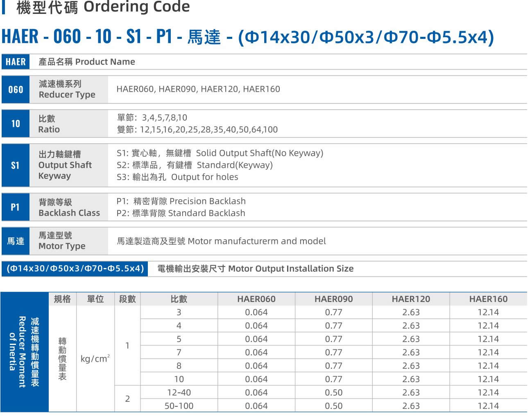
Task: Click HAER120 value 2.63 in ratio 10 row
Action: pyautogui.click(x=411, y=379)
